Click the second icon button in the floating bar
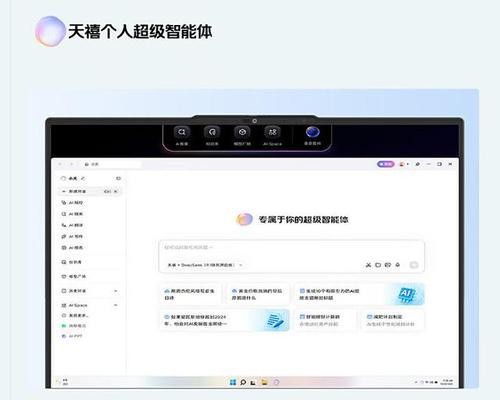Viewport: 500px width, 400px height. 212,132
